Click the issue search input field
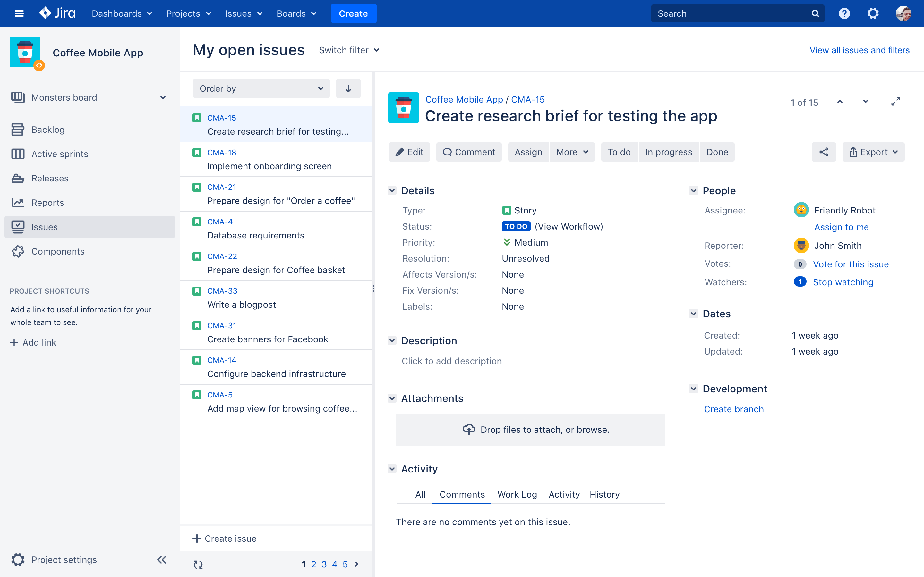The image size is (924, 577). pyautogui.click(x=732, y=13)
